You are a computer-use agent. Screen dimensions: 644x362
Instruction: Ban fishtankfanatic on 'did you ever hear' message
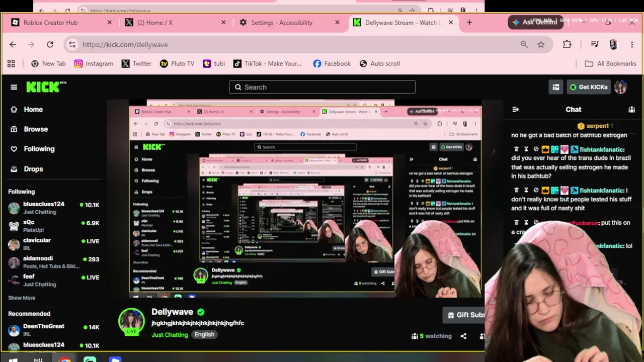(x=536, y=149)
